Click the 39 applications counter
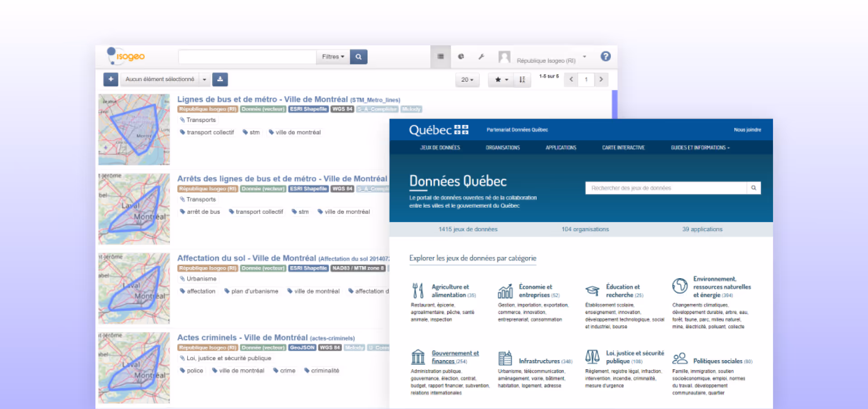Image resolution: width=868 pixels, height=409 pixels. (x=702, y=229)
